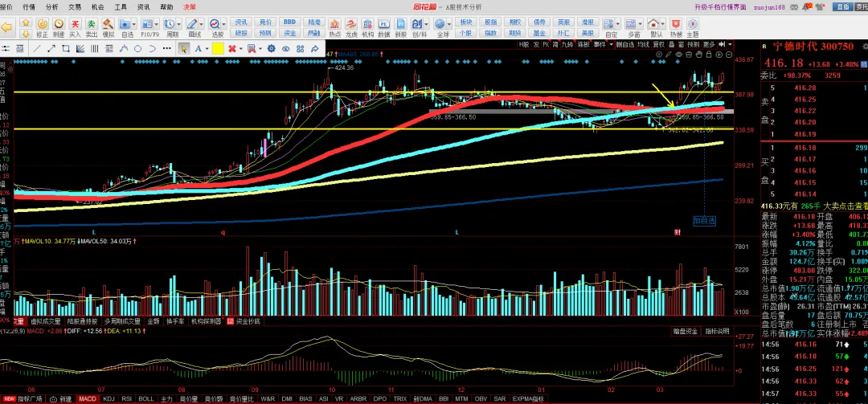Toggle drawing visibility eye in draw toolbar
This screenshot has width=868, height=404.
click(x=285, y=49)
